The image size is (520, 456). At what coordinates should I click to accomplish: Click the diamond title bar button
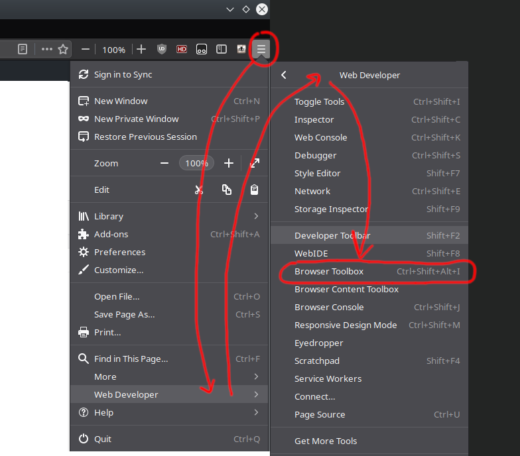coord(246,9)
